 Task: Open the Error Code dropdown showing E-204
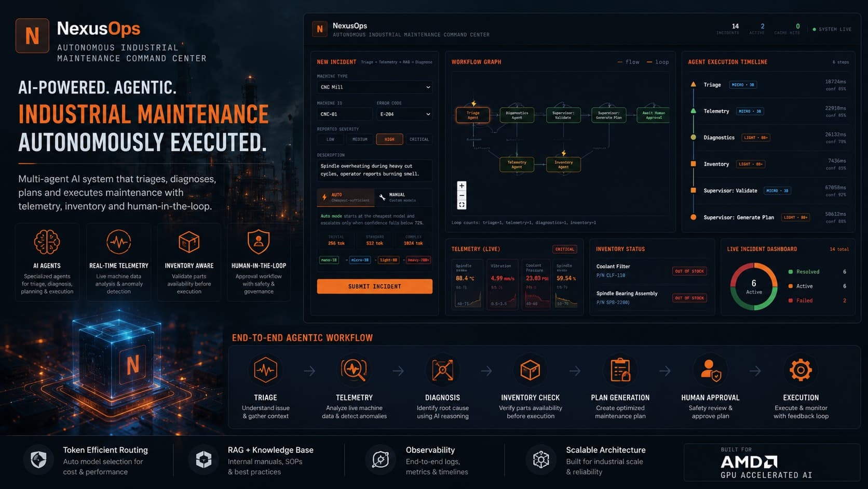404,114
